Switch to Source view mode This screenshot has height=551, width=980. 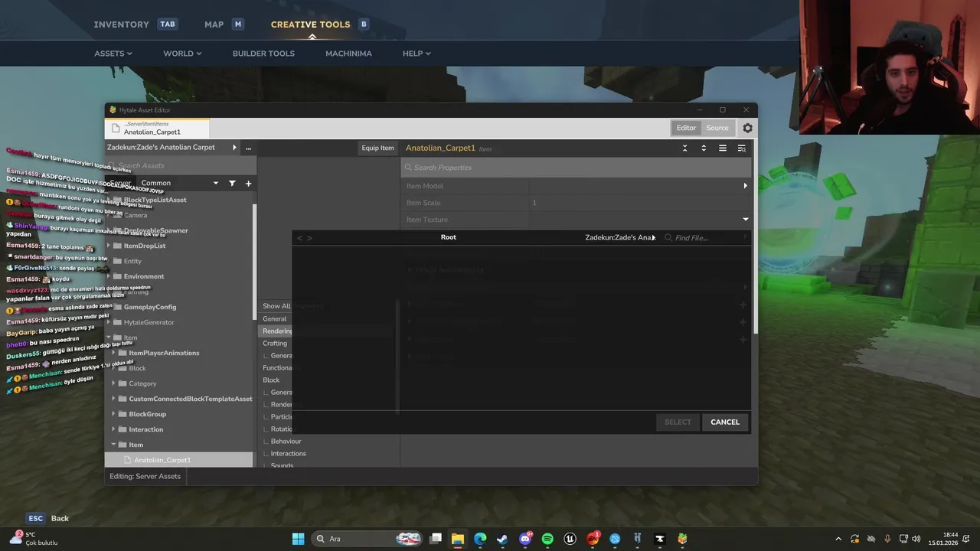click(x=717, y=128)
